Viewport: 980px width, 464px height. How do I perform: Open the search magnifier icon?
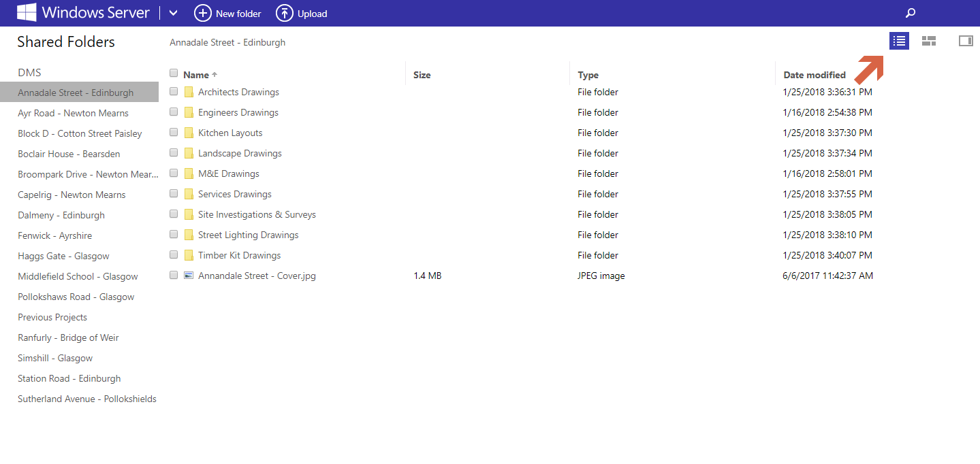click(910, 13)
